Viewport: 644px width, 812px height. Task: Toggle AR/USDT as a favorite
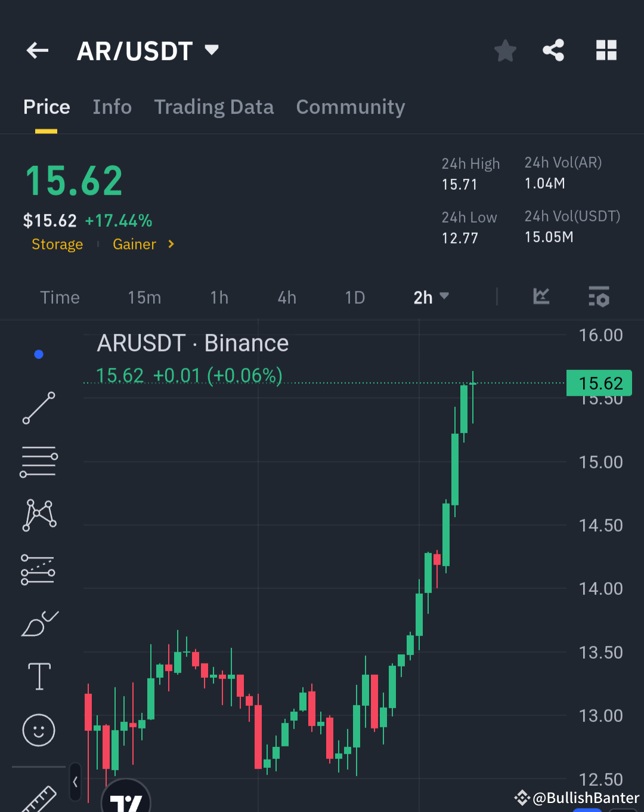pos(505,51)
